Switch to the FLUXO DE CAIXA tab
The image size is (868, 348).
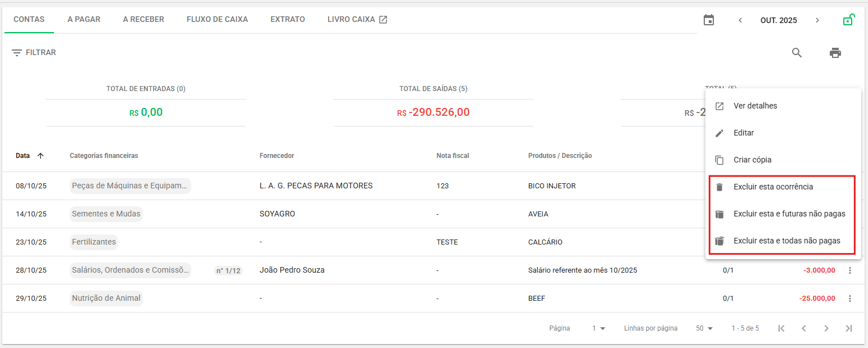tap(217, 19)
